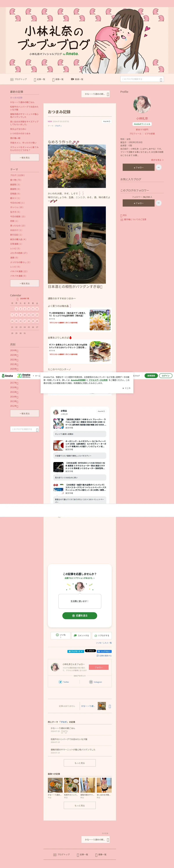
Task: Click pink フォロー button beside 小林礼奈さんをフォロー
Action: pyautogui.click(x=99, y=667)
